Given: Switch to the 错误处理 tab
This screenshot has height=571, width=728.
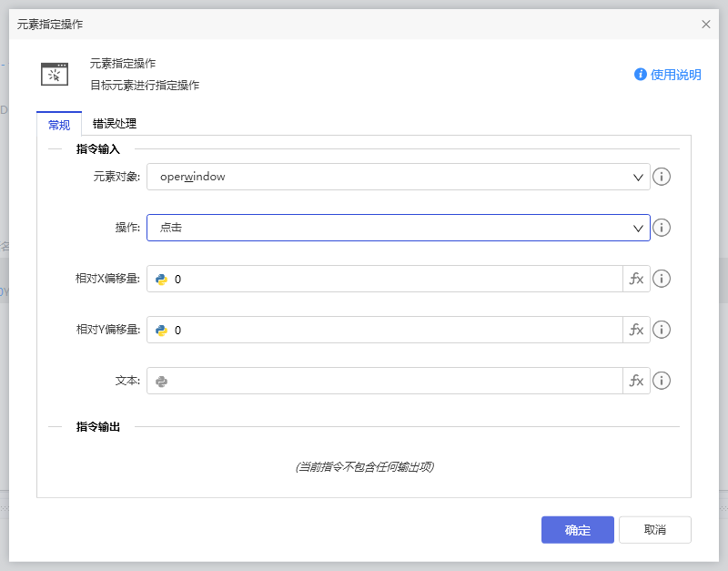Looking at the screenshot, I should coord(113,125).
